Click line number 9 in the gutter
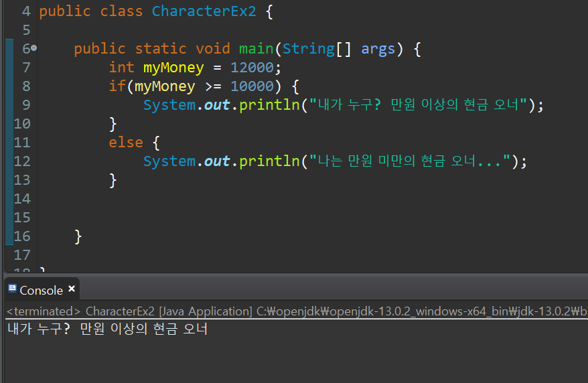 click(26, 105)
